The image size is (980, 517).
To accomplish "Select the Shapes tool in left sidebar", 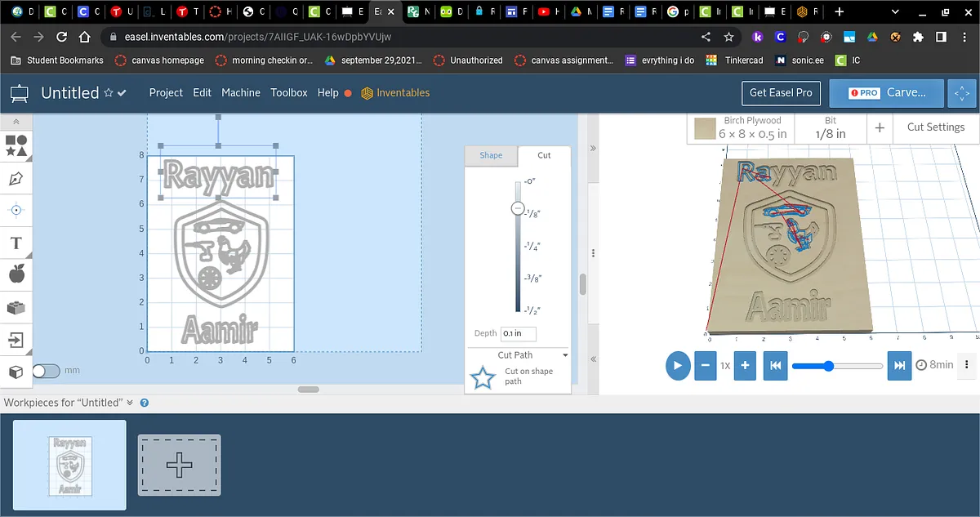I will [x=16, y=146].
